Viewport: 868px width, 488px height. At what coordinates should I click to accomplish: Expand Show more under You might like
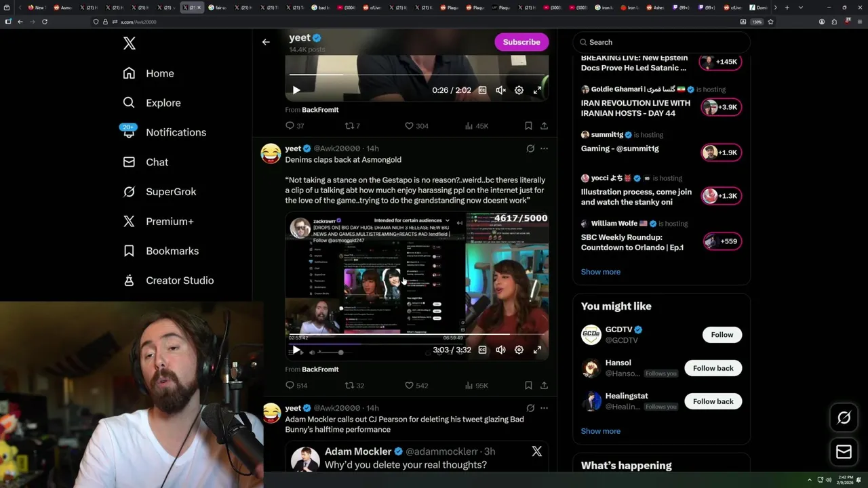(x=601, y=431)
